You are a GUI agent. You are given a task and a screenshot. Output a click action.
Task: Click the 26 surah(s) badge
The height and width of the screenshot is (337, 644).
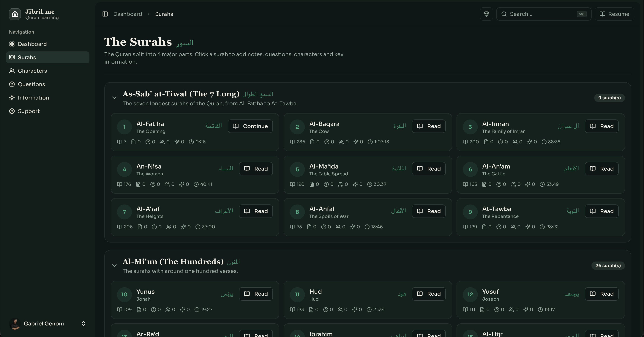(608, 265)
